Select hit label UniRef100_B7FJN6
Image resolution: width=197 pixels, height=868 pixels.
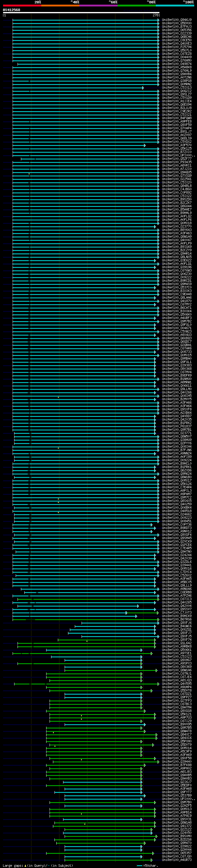177,450
